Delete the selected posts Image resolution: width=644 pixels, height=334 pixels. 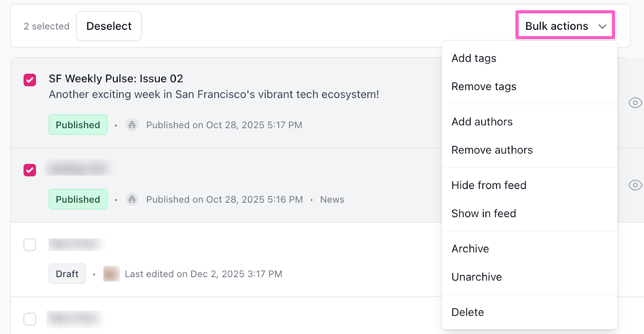coord(468,312)
